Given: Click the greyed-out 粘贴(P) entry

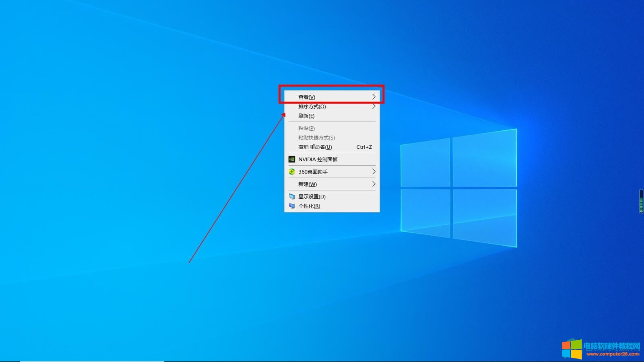Looking at the screenshot, I should [306, 128].
